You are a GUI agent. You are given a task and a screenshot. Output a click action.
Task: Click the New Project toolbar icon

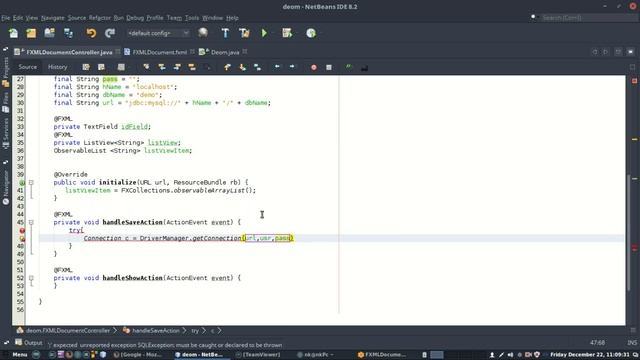[x=31, y=33]
